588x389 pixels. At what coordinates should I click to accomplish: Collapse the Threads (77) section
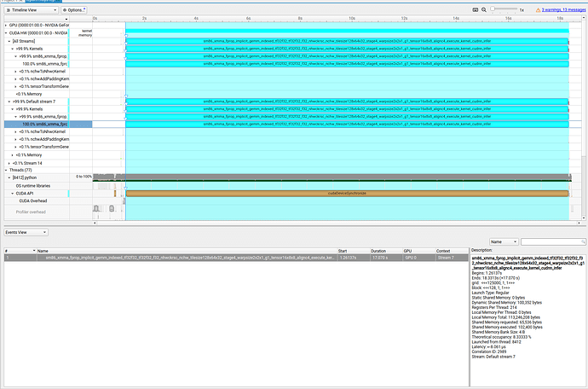(4, 170)
